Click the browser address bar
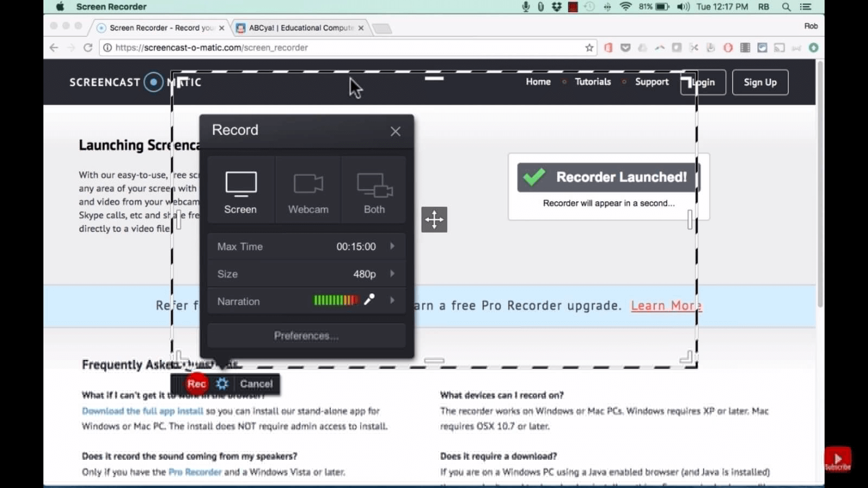 [x=347, y=48]
